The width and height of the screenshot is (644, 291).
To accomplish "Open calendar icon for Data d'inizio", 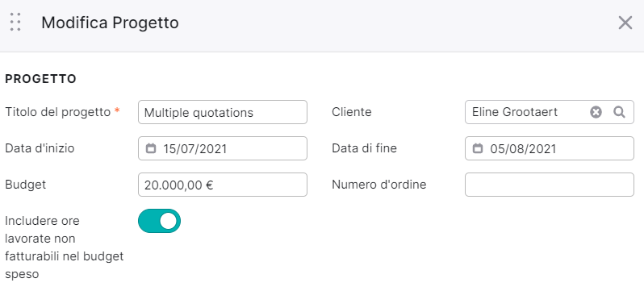I will point(151,148).
